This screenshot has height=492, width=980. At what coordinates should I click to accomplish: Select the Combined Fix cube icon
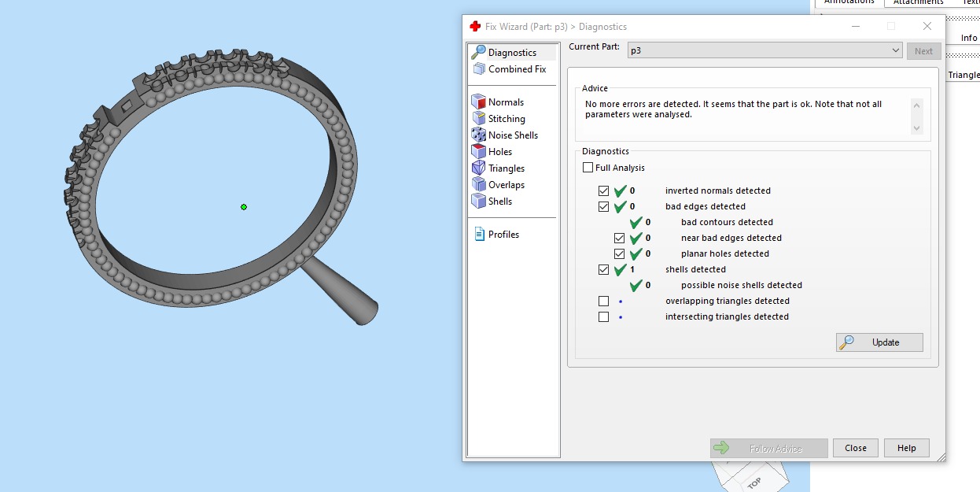478,69
